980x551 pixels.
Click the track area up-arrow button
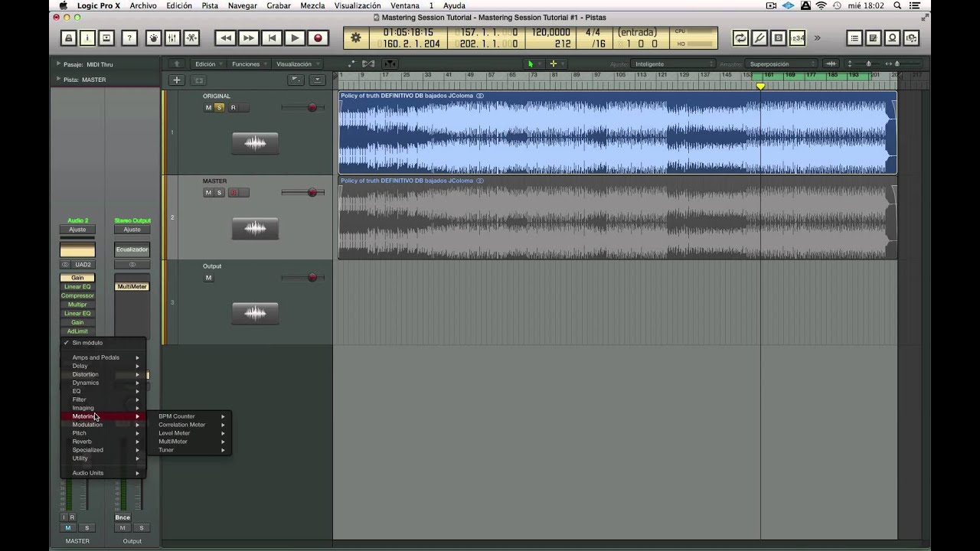[177, 64]
